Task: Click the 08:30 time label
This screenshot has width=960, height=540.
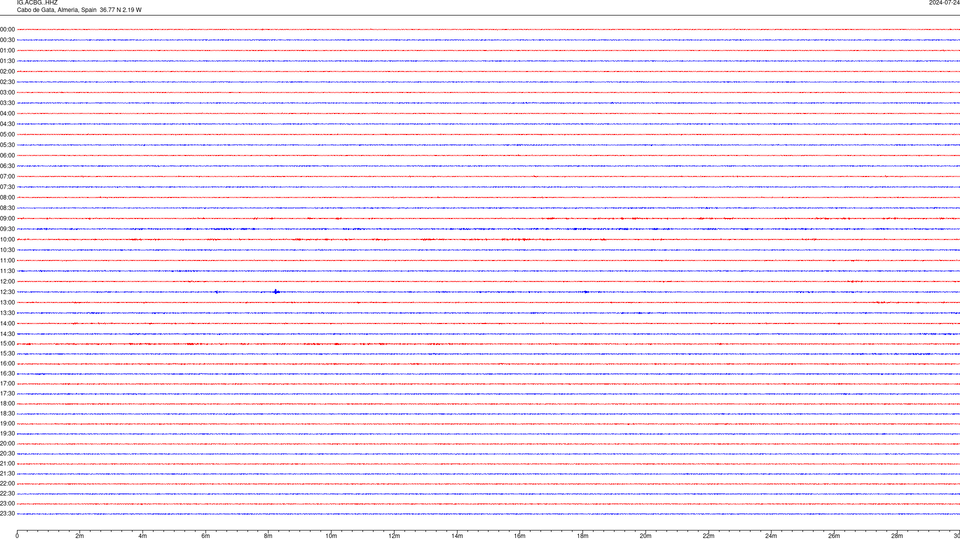Action: click(7, 208)
